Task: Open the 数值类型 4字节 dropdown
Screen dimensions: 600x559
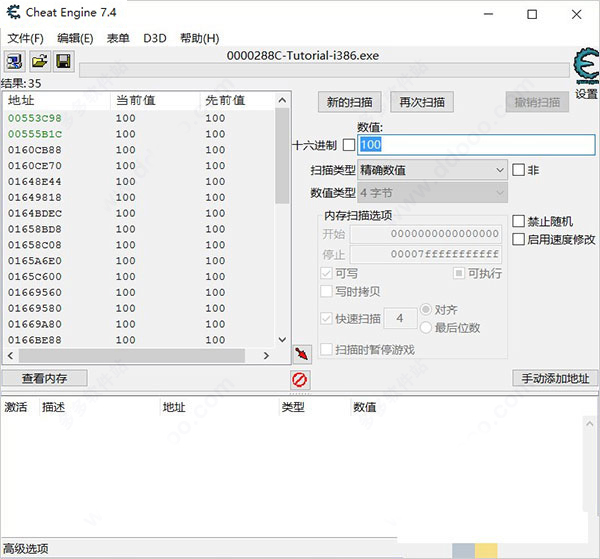Action: pyautogui.click(x=432, y=191)
